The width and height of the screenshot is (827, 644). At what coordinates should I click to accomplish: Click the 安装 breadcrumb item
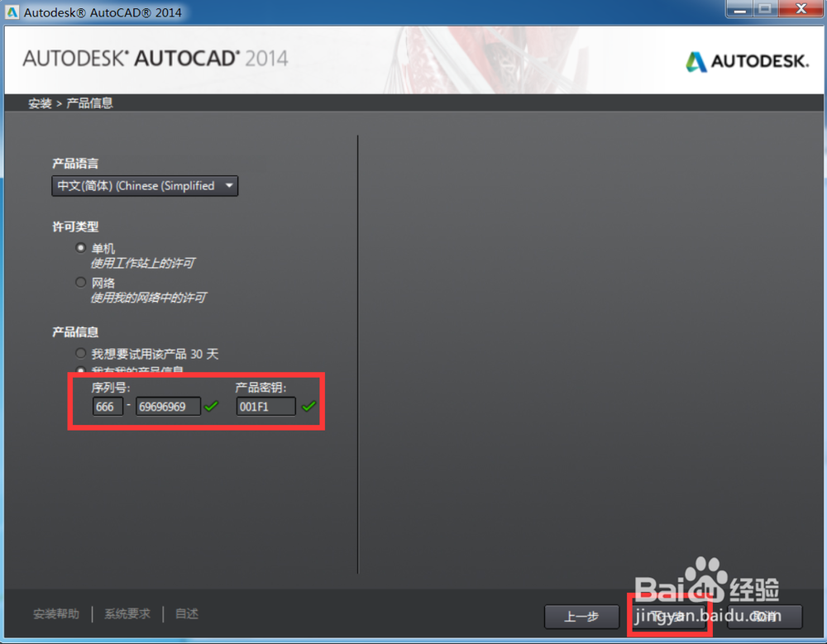point(38,103)
